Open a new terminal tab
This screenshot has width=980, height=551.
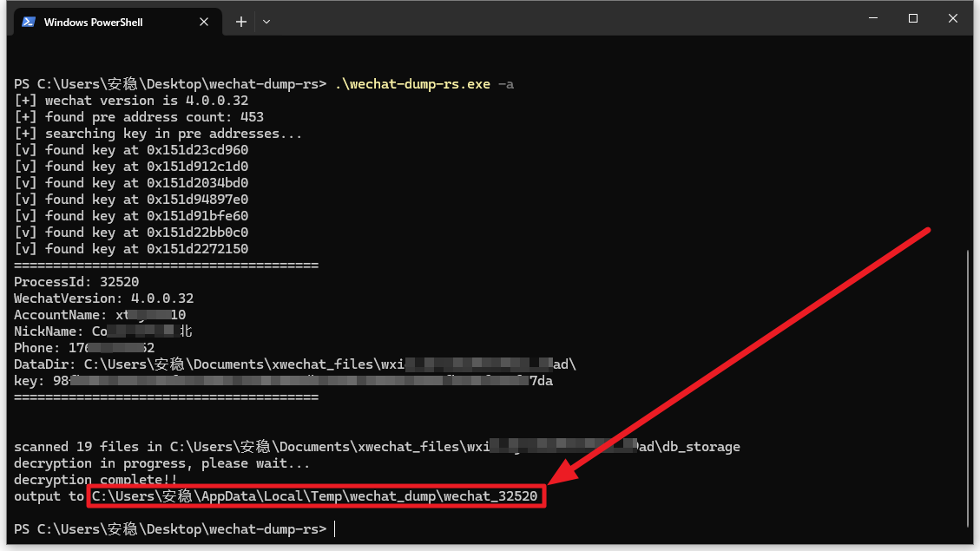tap(241, 22)
